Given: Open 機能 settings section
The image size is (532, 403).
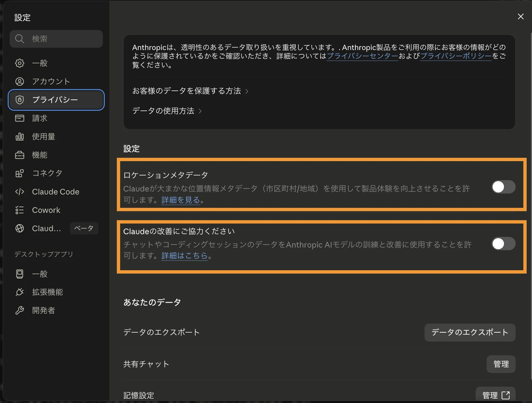Looking at the screenshot, I should point(56,155).
